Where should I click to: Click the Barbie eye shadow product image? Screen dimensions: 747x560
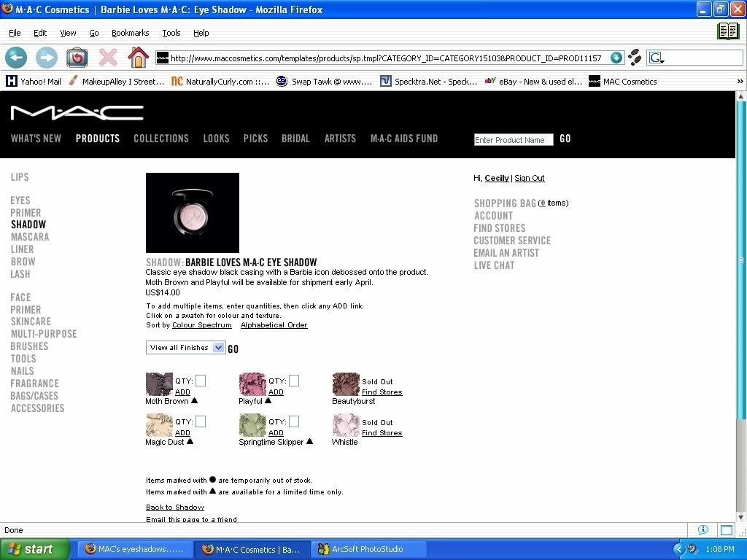[193, 213]
